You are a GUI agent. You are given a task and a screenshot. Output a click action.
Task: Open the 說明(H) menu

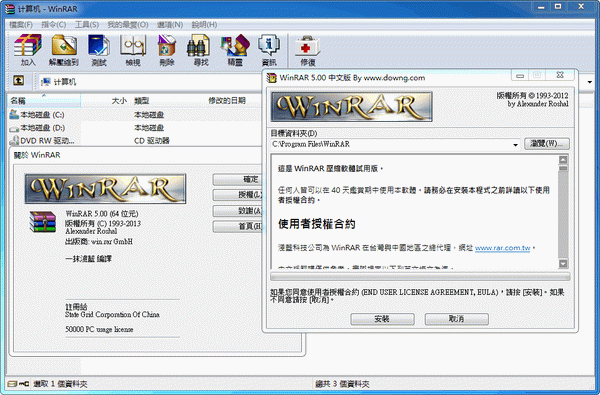pos(204,24)
